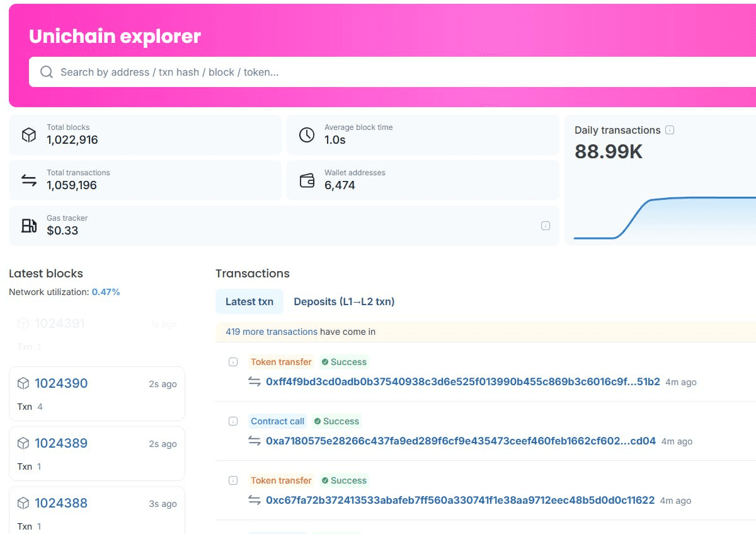Viewport: 756px width, 534px height.
Task: Click the cube icon for block 1024389
Action: (x=23, y=443)
